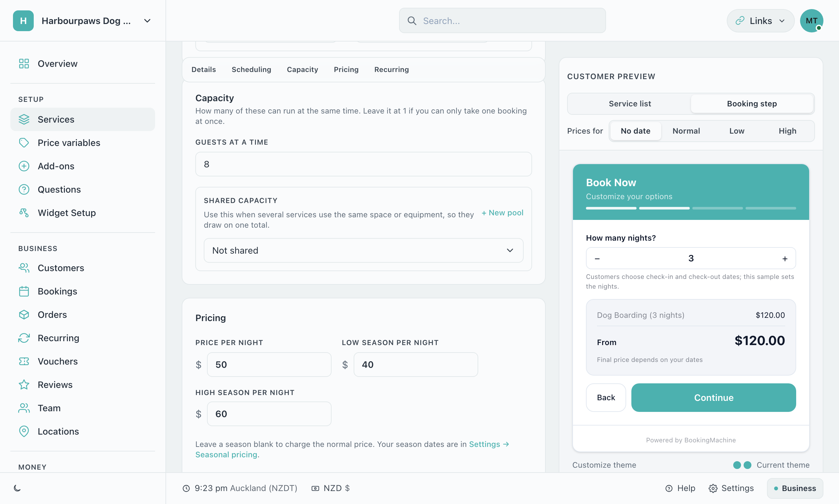Viewport: 839px width, 504px height.
Task: Click the Locations pin icon
Action: pos(24,431)
